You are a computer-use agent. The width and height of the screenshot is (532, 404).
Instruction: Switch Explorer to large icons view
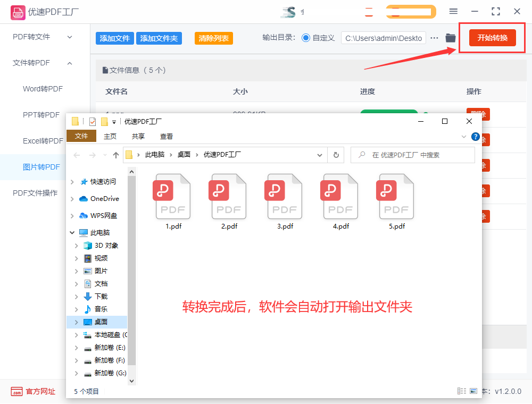[x=473, y=391]
